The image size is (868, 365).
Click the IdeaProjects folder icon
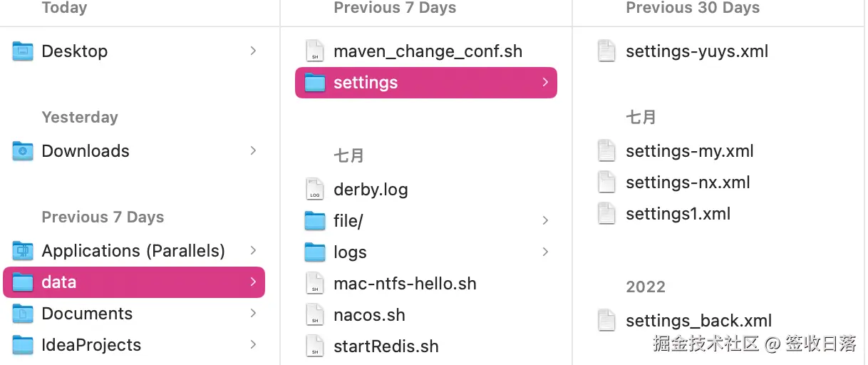click(x=23, y=345)
